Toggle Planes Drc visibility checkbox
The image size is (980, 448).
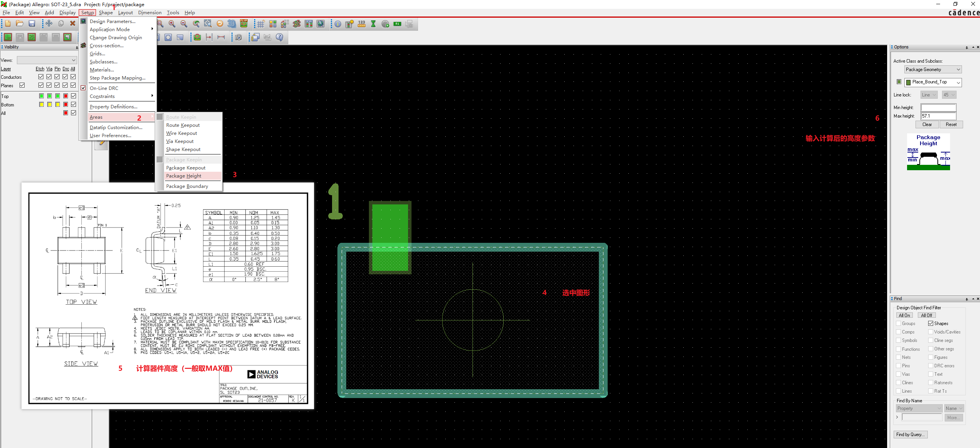tap(65, 85)
